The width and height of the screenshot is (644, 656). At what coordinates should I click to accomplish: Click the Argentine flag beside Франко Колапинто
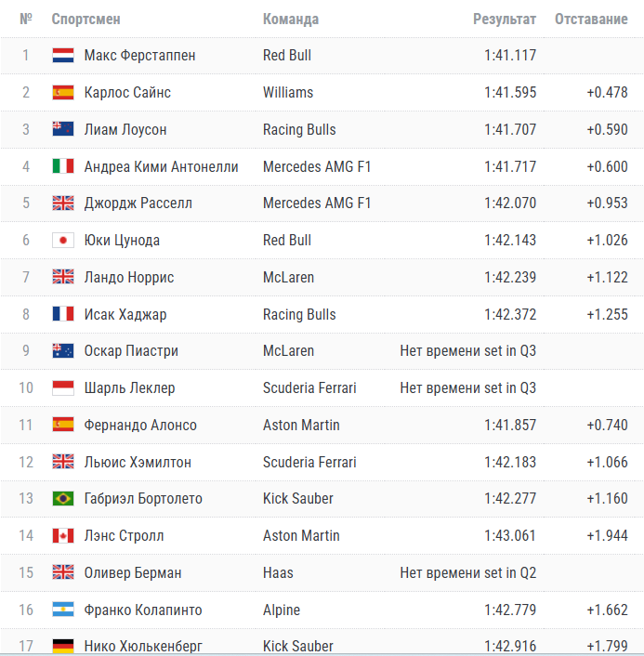click(x=63, y=610)
